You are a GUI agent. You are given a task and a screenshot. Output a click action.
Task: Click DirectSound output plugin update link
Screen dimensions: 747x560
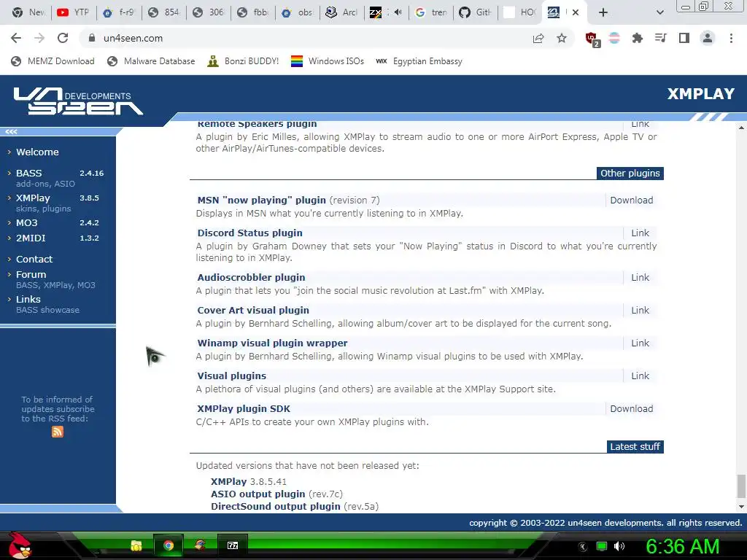(x=275, y=506)
